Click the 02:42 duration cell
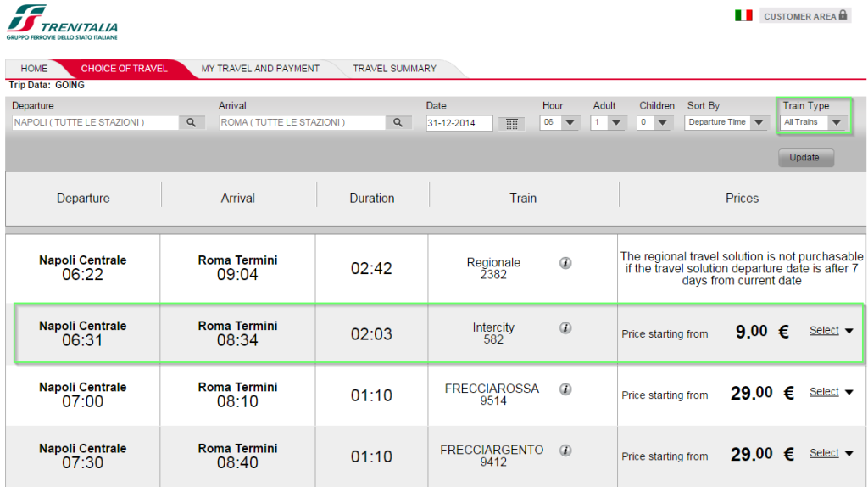 [371, 269]
